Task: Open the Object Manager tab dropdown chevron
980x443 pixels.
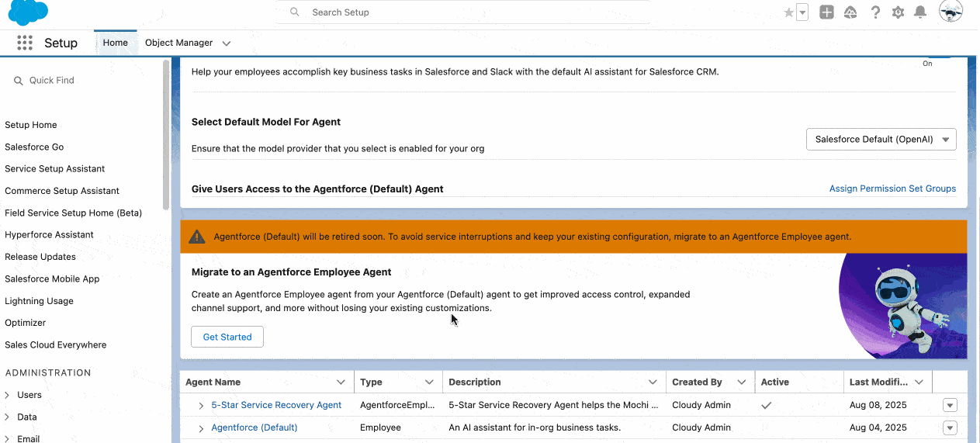Action: (227, 43)
